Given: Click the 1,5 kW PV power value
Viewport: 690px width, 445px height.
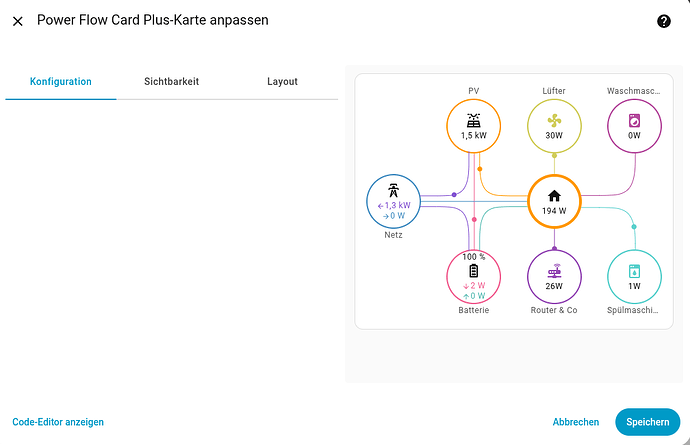Looking at the screenshot, I should pyautogui.click(x=473, y=135).
